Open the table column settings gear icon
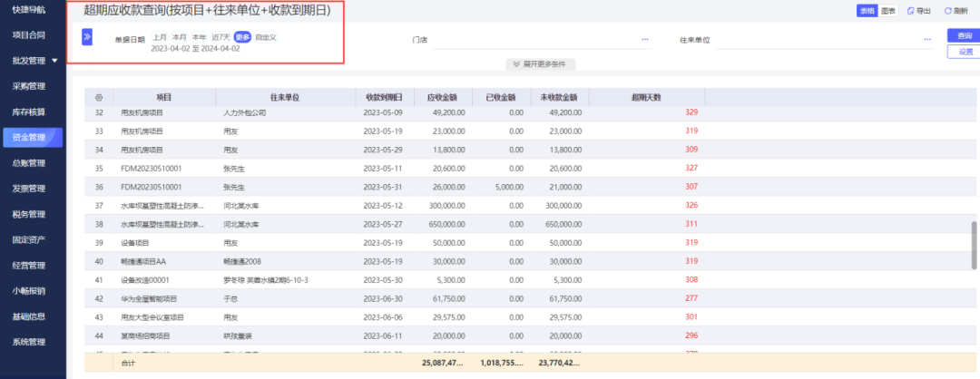 pyautogui.click(x=98, y=97)
